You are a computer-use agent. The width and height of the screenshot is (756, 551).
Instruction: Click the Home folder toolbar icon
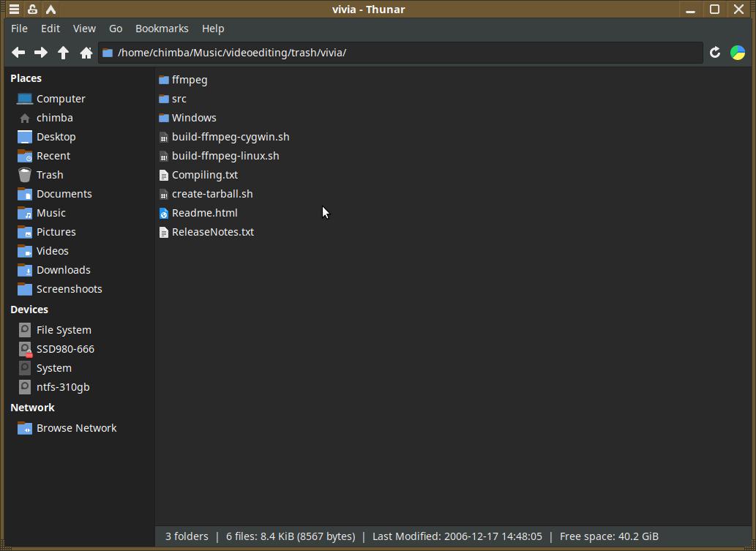coord(86,53)
